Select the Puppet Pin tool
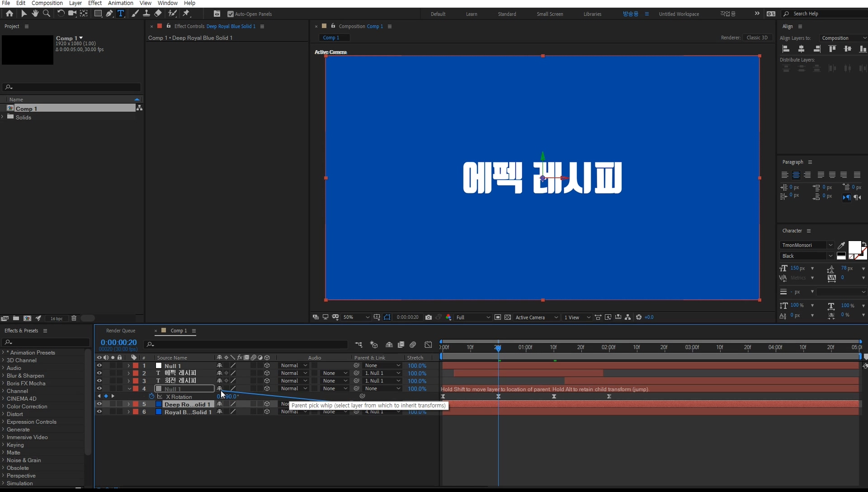This screenshot has height=492, width=868. coord(186,14)
